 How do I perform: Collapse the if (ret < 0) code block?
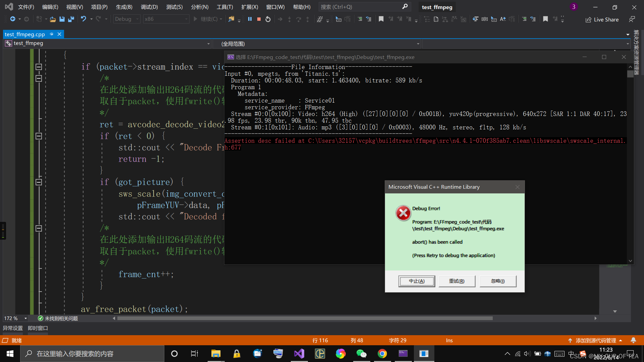click(x=39, y=136)
